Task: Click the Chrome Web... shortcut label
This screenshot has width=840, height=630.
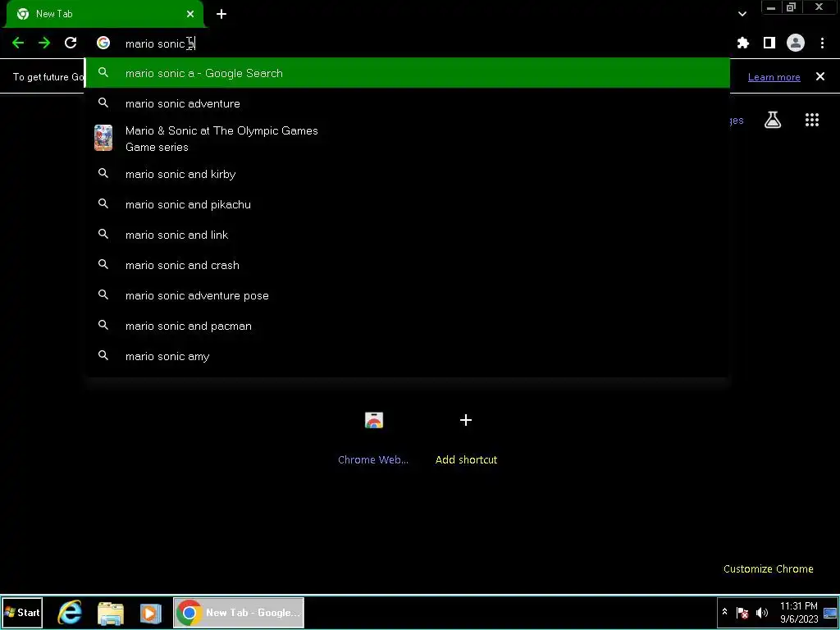Action: click(373, 459)
